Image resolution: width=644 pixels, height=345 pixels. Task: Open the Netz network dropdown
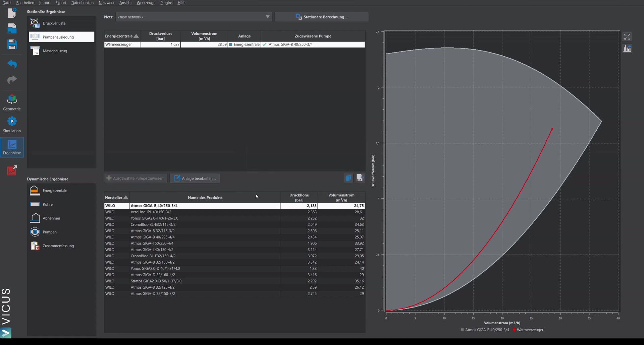pos(194,17)
